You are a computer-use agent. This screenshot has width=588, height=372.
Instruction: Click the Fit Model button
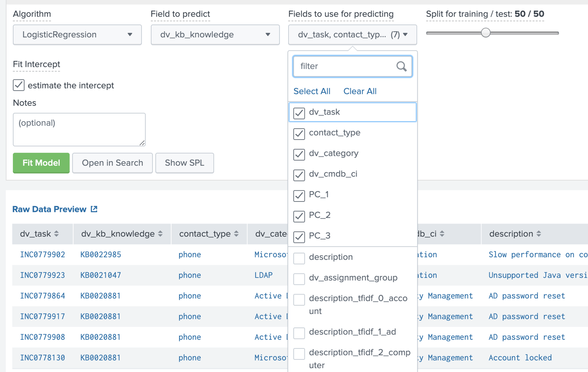coord(41,163)
